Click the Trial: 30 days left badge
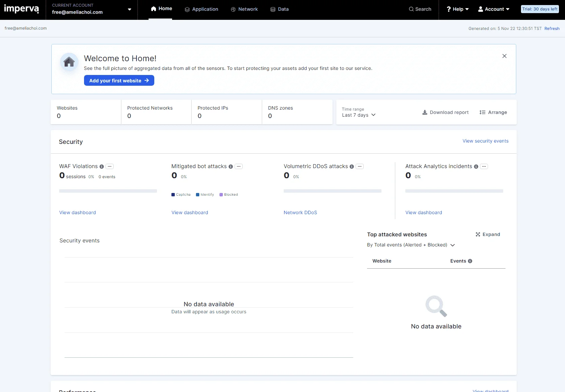Image resolution: width=565 pixels, height=392 pixels. pyautogui.click(x=540, y=9)
